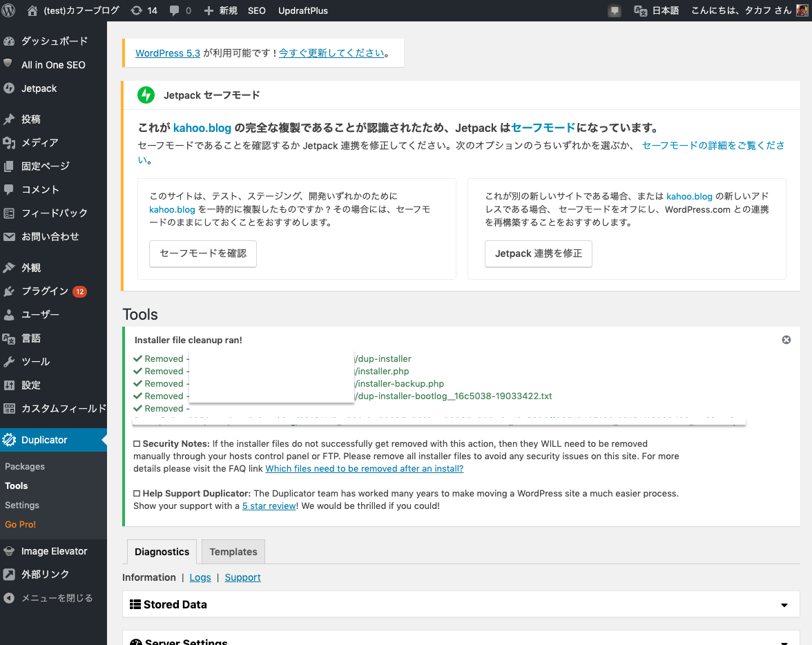
Task: Open the 日本語 language switcher in admin bar
Action: tap(658, 10)
